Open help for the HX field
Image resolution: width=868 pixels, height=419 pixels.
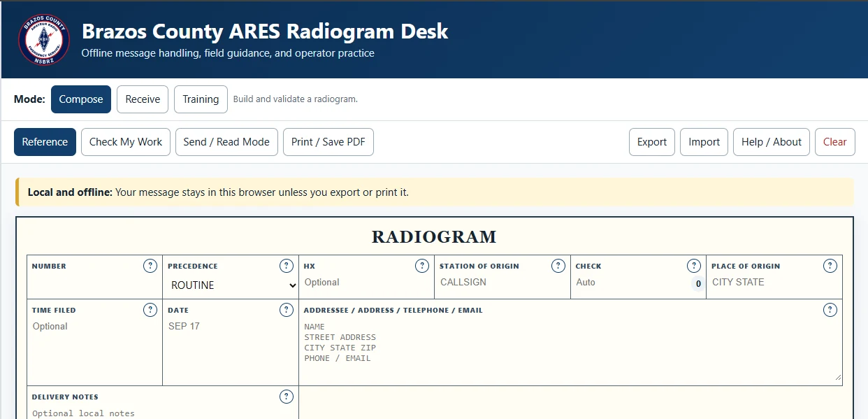[422, 266]
